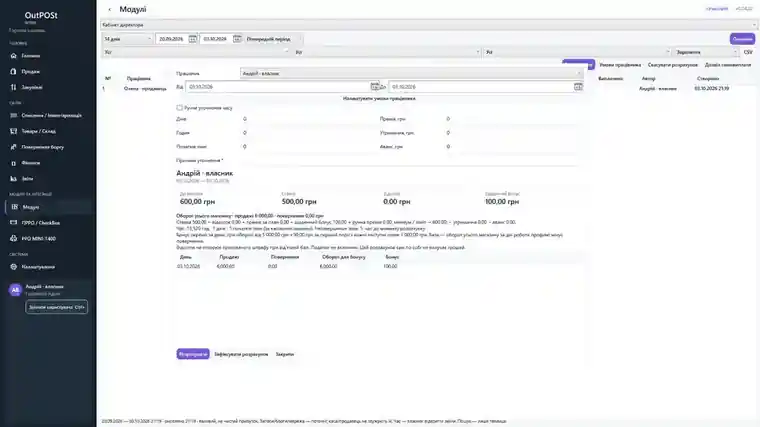
Task: Click the Аванс, грн value field
Action: click(513, 146)
